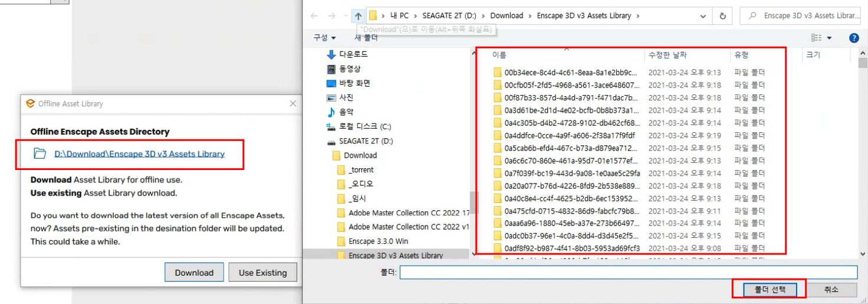Select folder 0a6c6c70-860e-461a-95d7-01e1577ef...
The width and height of the screenshot is (868, 304).
tap(572, 161)
